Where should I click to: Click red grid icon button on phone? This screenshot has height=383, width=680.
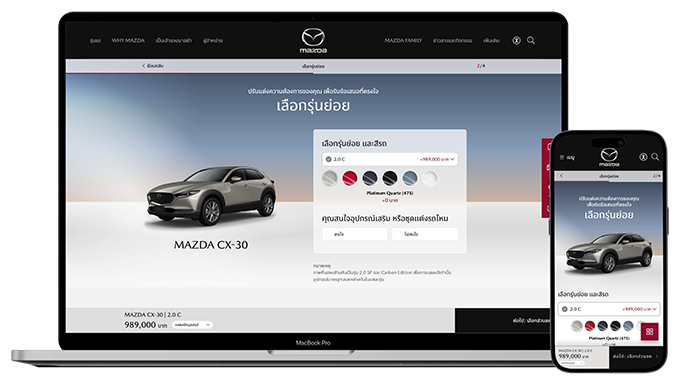pyautogui.click(x=649, y=331)
